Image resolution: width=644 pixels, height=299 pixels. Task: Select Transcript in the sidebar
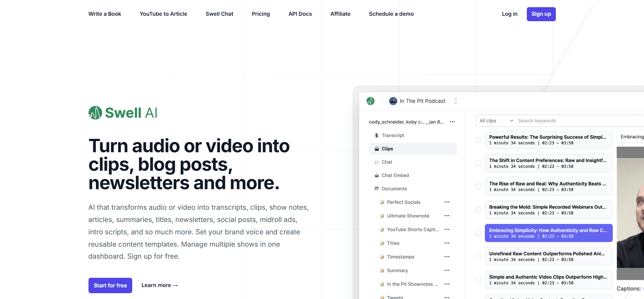pos(413,135)
